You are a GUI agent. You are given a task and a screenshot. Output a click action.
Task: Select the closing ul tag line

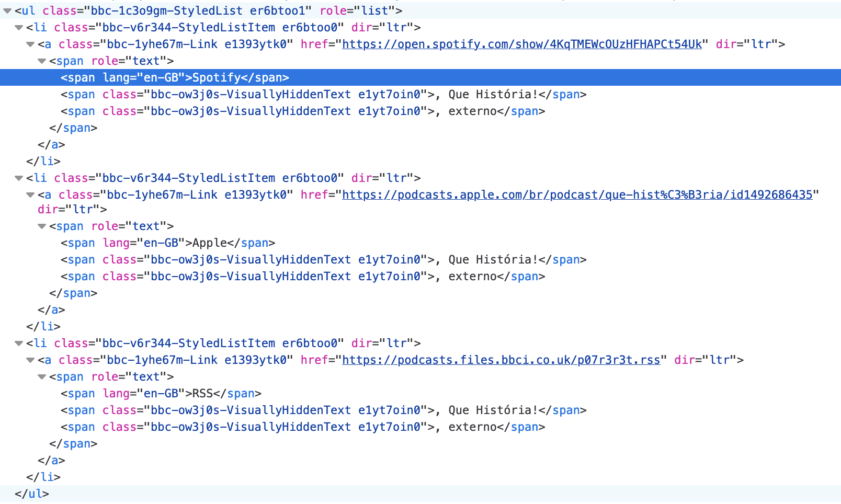(x=31, y=494)
